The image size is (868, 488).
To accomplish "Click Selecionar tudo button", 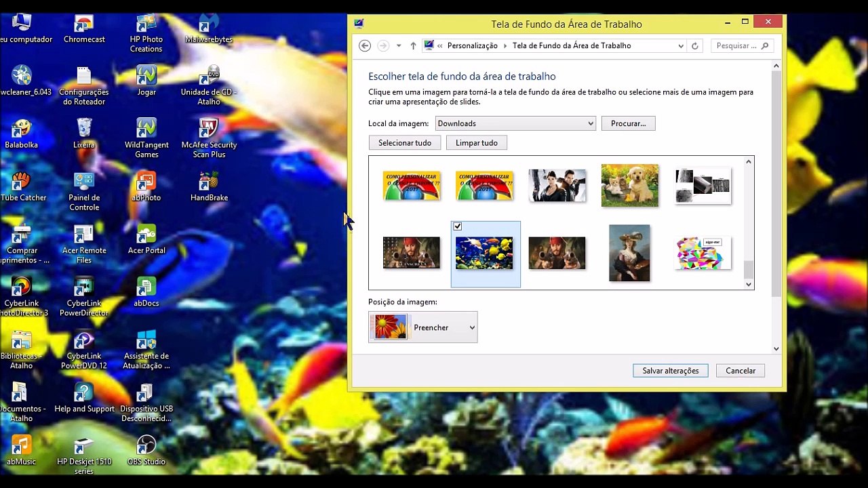I will point(405,143).
